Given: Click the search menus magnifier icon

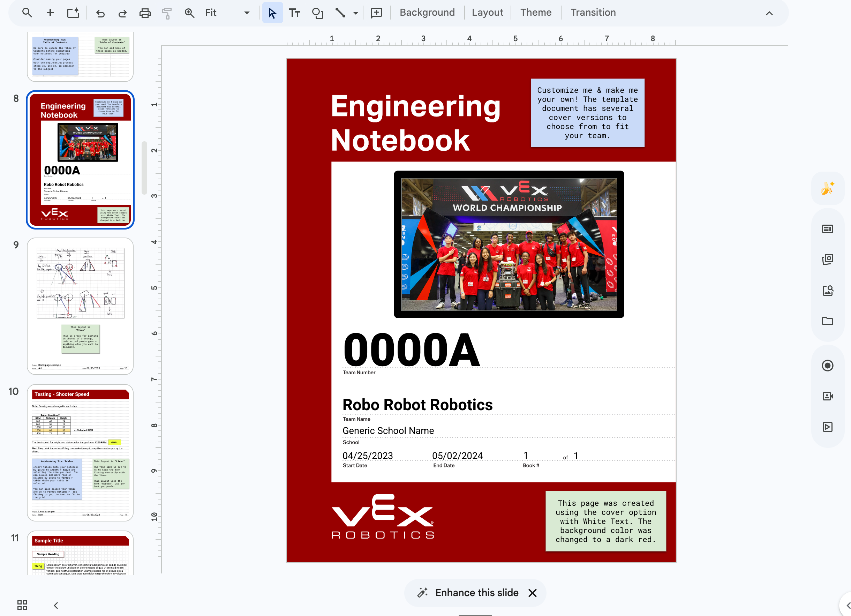Looking at the screenshot, I should 27,13.
